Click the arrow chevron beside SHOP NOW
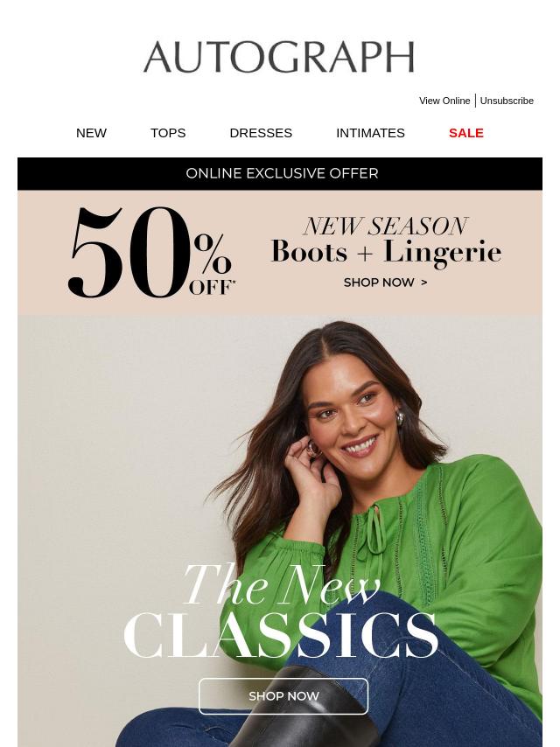 tap(424, 283)
